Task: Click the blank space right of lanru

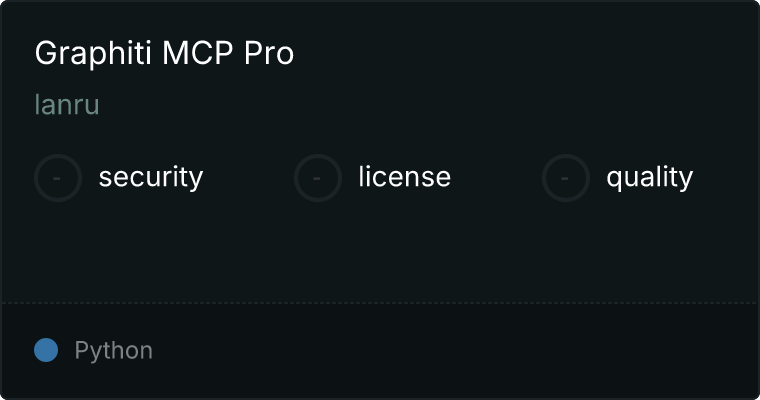Action: [x=427, y=105]
